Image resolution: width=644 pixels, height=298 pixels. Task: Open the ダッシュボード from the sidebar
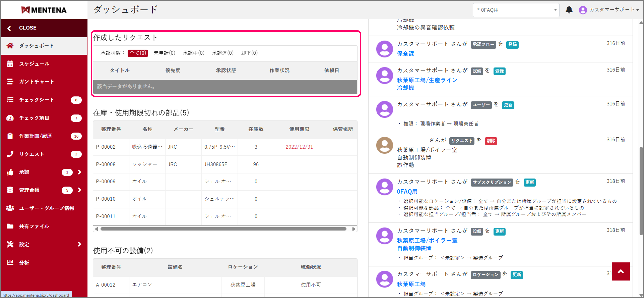[x=36, y=46]
